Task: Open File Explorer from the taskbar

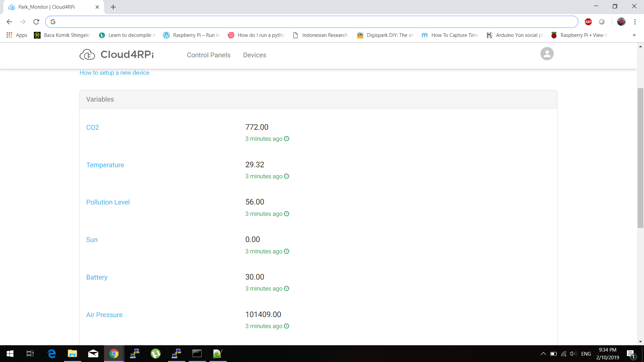Action: [x=72, y=354]
